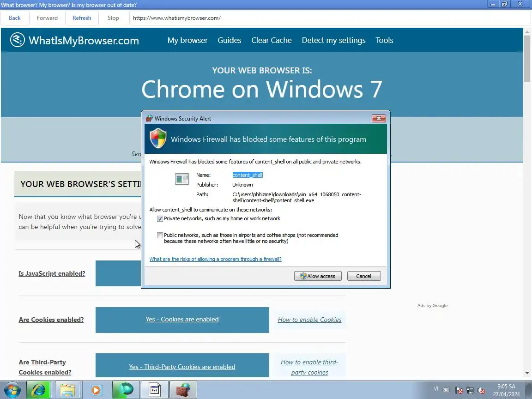Click the Back navigation button
The width and height of the screenshot is (532, 399).
pos(15,18)
